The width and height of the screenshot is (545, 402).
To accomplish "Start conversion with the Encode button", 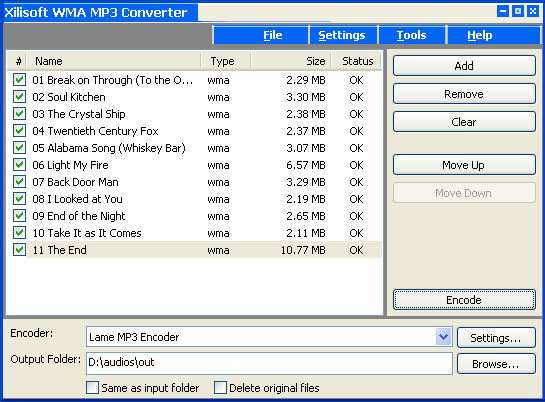I will (x=464, y=300).
